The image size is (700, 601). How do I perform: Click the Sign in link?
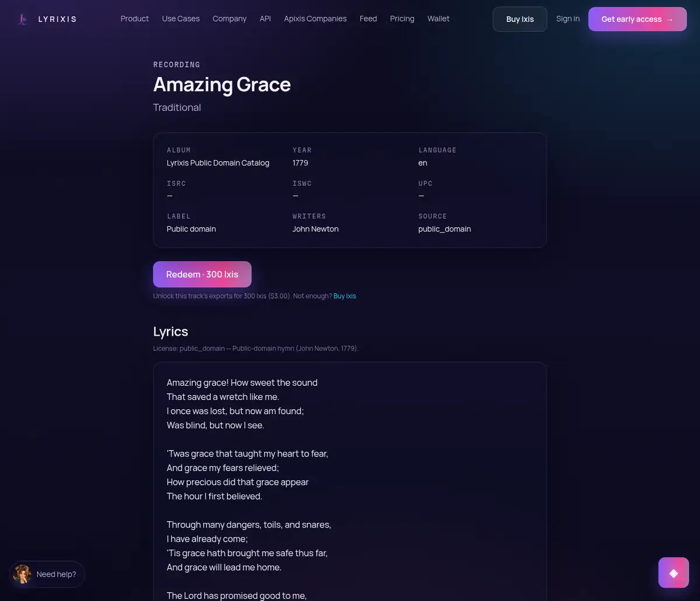tap(568, 19)
